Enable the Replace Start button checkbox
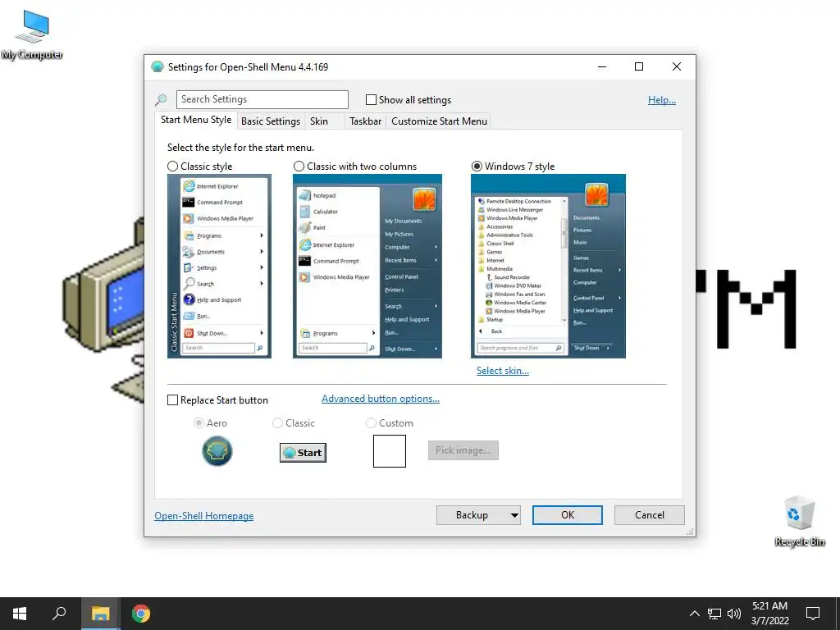This screenshot has width=840, height=630. [172, 400]
